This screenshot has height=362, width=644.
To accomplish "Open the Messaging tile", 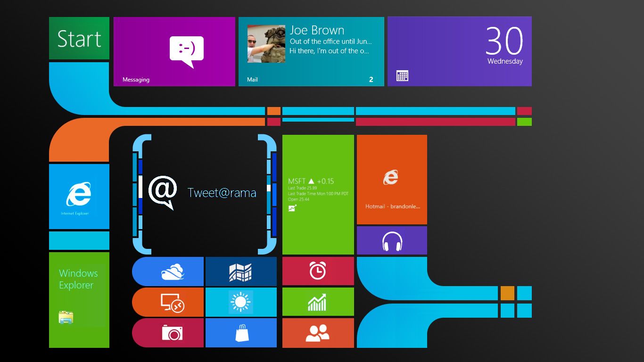I will point(174,51).
